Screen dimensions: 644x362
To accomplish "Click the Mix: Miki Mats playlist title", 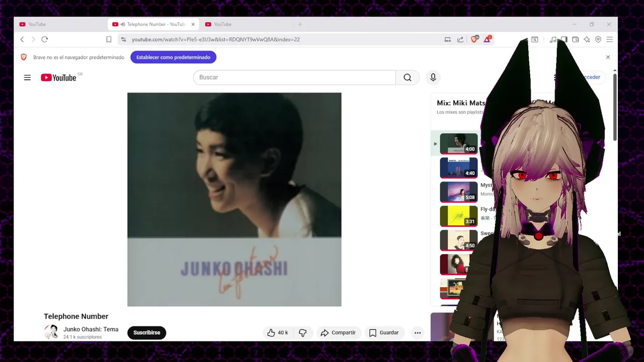I will [x=461, y=103].
